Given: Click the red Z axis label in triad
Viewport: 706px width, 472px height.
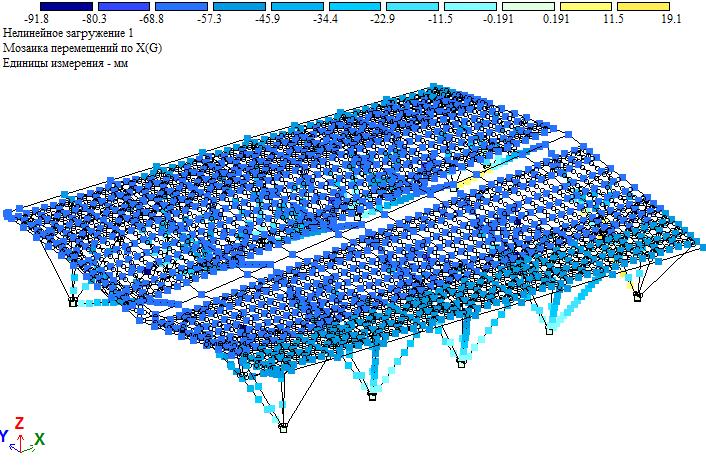Looking at the screenshot, I should 19,423.
